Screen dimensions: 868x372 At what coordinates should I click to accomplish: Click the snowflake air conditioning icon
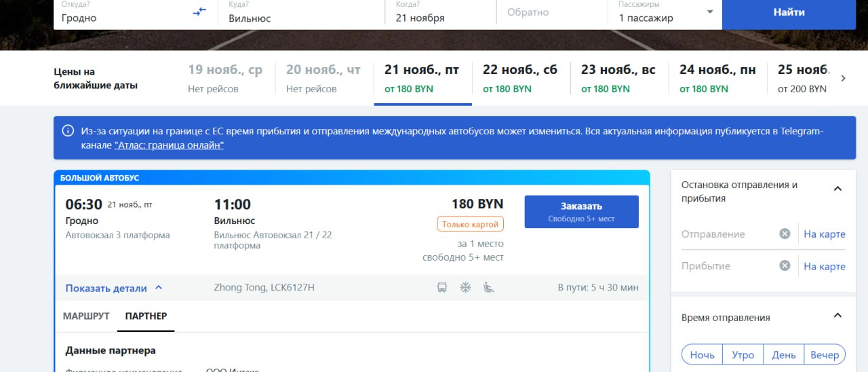click(x=465, y=288)
